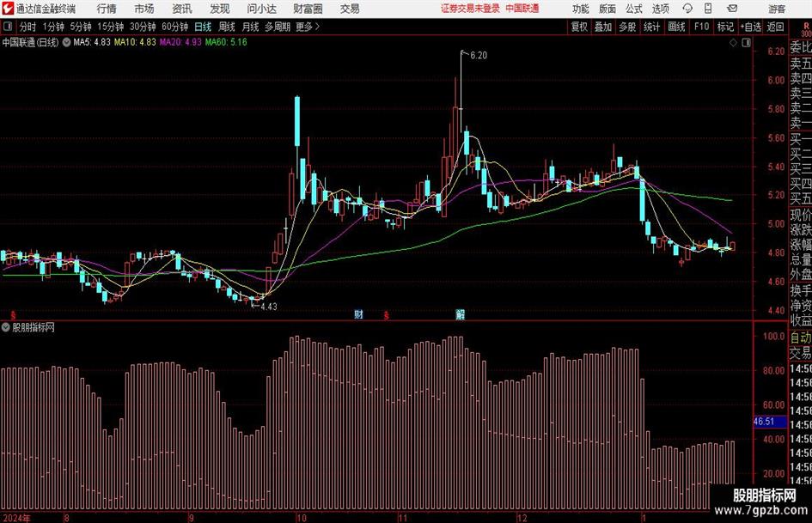Click the 统计 statistics button

651,27
